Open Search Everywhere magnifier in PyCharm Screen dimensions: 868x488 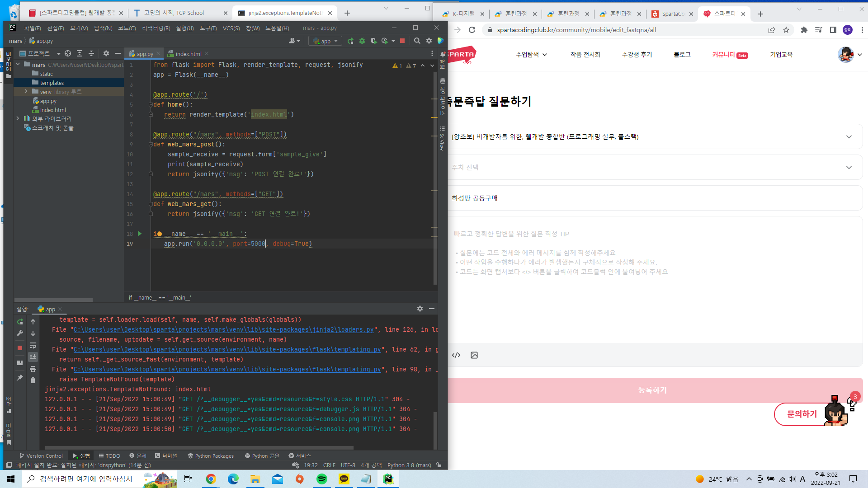click(417, 41)
